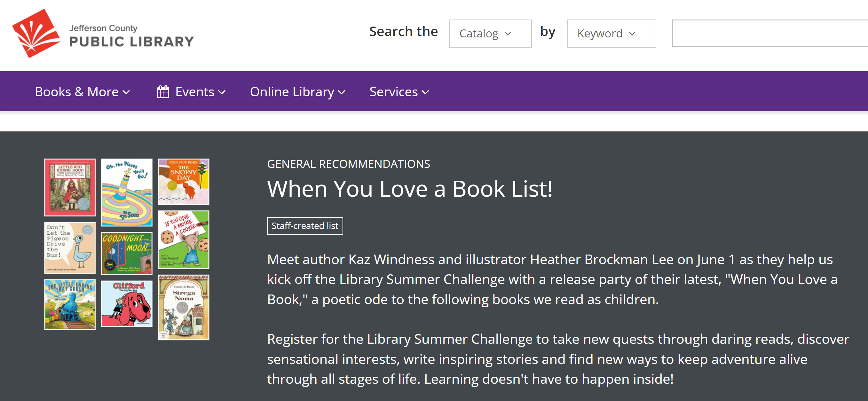
Task: Select the Little Red Riding Hood cover
Action: 70,187
